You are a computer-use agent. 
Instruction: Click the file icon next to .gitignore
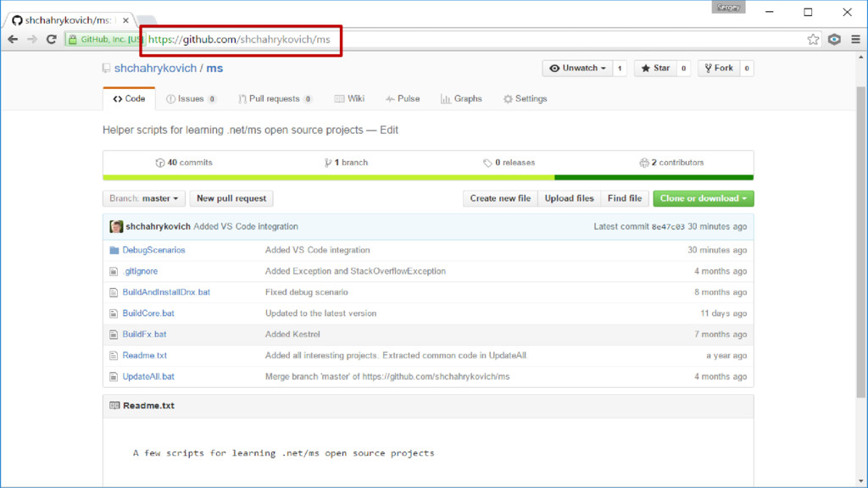(x=114, y=271)
